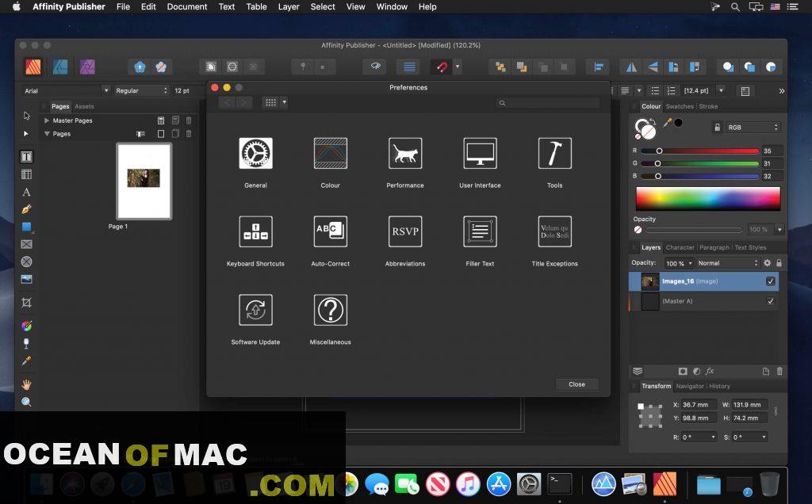This screenshot has height=504, width=812.
Task: Toggle opacity/noise lock in Colour panel
Action: tap(717, 128)
